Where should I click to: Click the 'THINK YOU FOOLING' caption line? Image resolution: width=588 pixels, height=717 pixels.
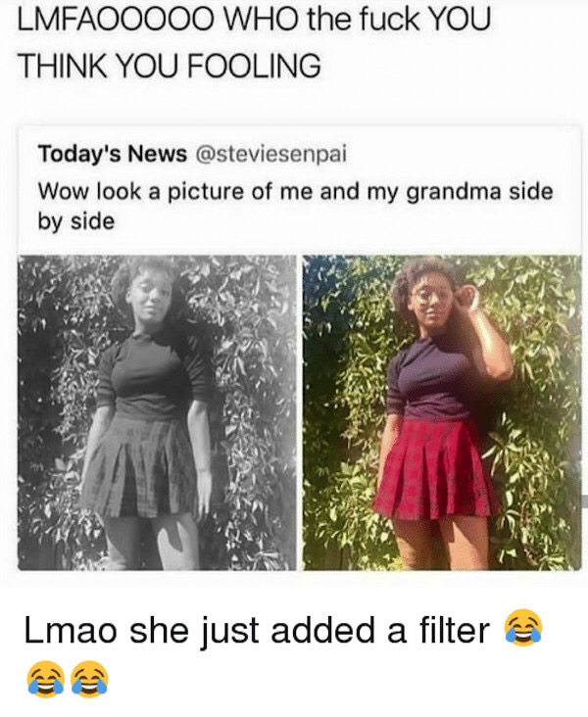169,66
